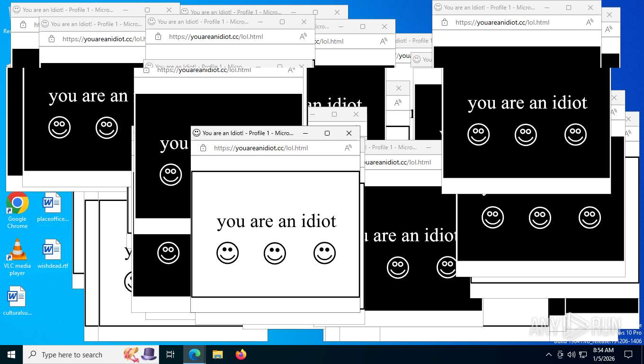Maximize the top-right idiot popup window
The height and width of the screenshot is (364, 644).
coord(569,8)
